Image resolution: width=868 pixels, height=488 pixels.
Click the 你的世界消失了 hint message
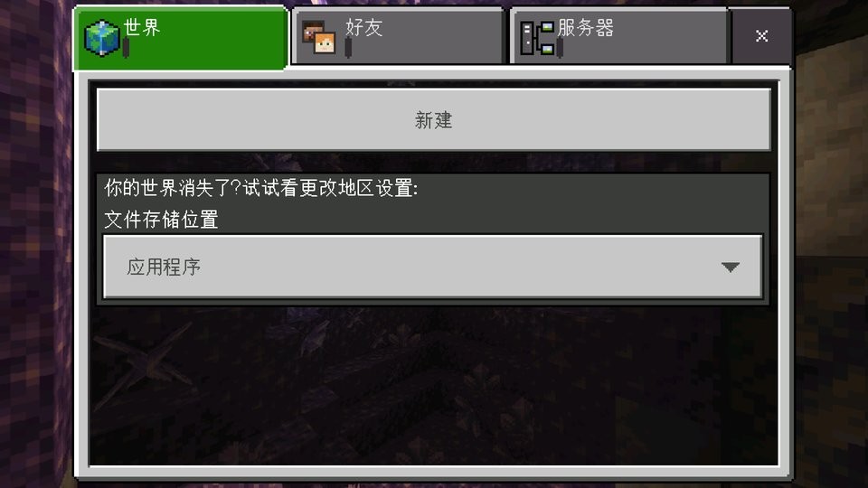[x=260, y=188]
